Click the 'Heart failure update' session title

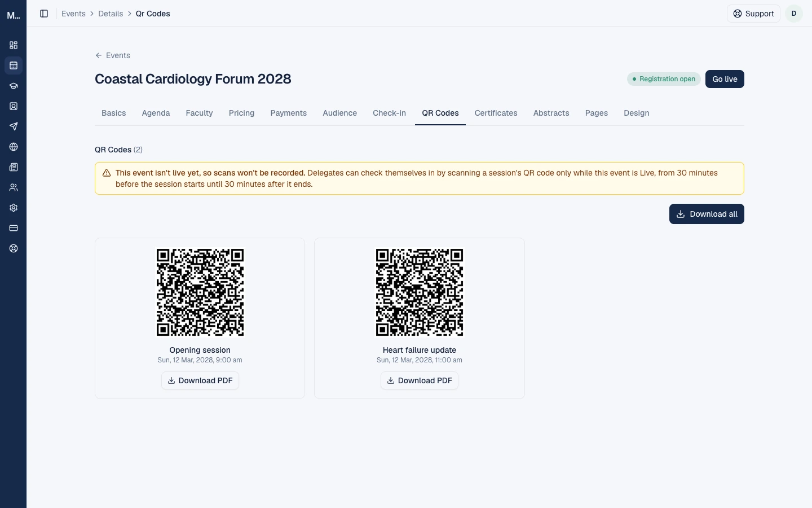(x=420, y=350)
